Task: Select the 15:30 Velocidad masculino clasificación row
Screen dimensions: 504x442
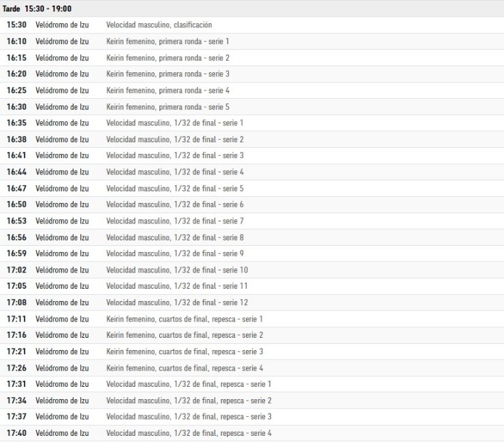Action: click(x=159, y=25)
